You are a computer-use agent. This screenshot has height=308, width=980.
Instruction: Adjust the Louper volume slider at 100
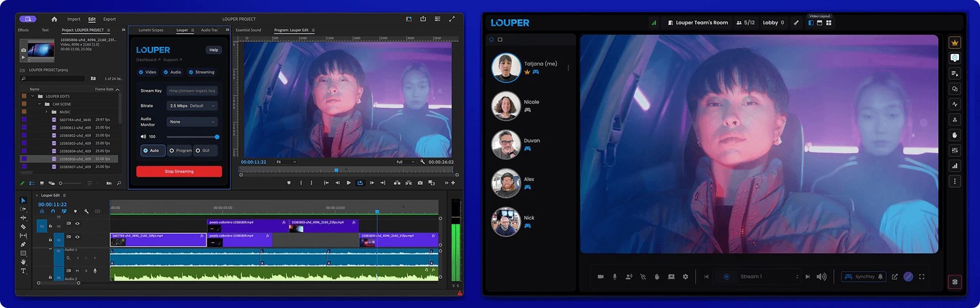pos(192,137)
